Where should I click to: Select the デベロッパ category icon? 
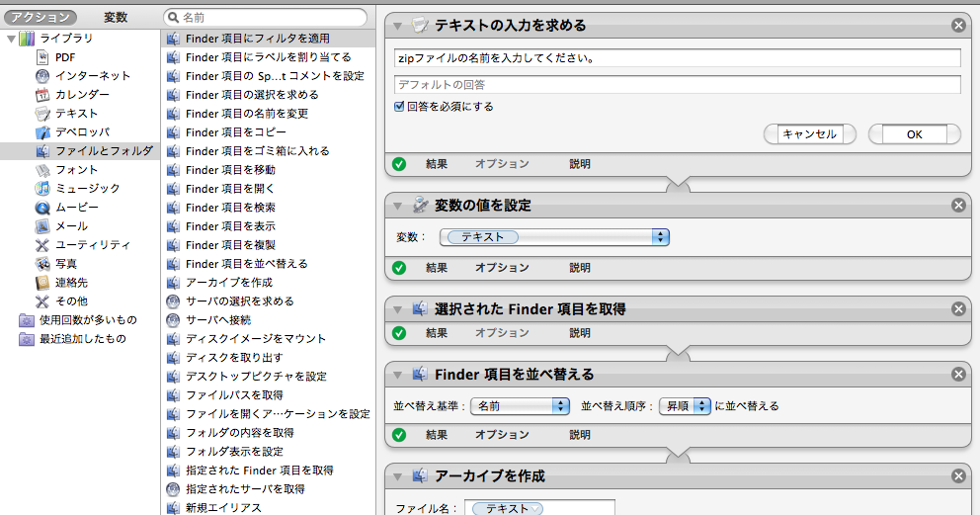tap(42, 132)
